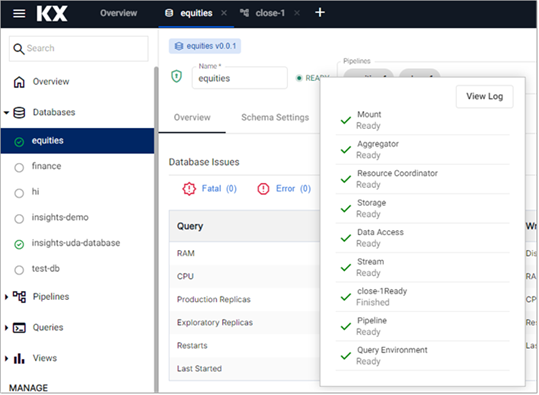539x395 pixels.
Task: Select the test-db database
Action: pos(45,269)
